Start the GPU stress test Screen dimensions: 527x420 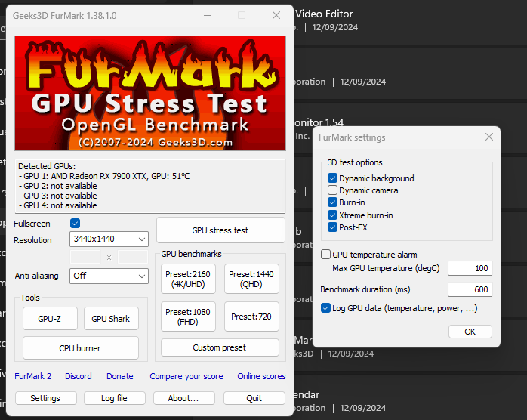point(220,230)
